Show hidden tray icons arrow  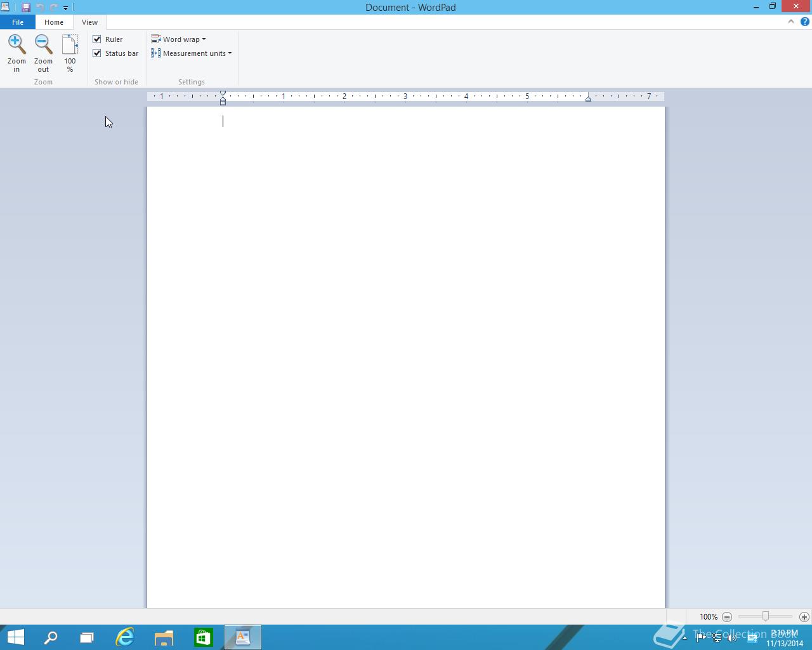coord(685,638)
